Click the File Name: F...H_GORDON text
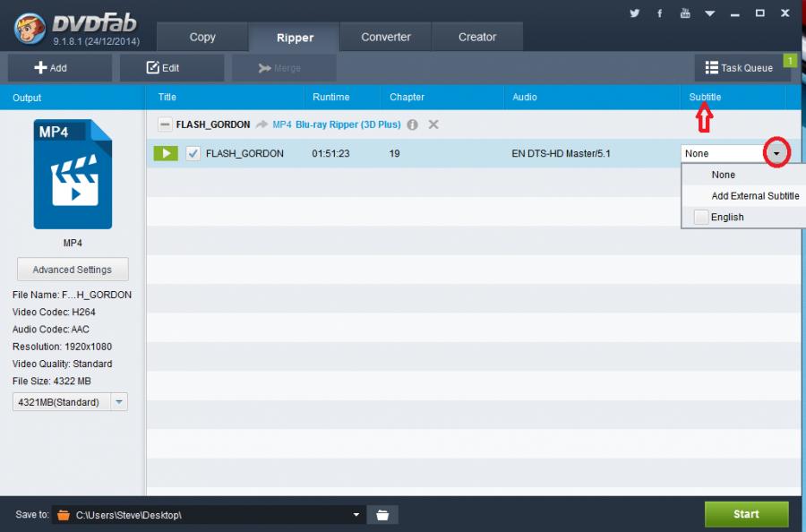The width and height of the screenshot is (806, 532). tap(72, 295)
